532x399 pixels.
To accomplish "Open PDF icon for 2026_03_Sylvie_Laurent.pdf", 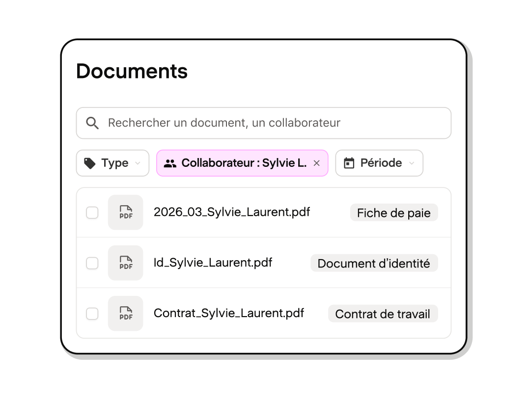I will [126, 212].
